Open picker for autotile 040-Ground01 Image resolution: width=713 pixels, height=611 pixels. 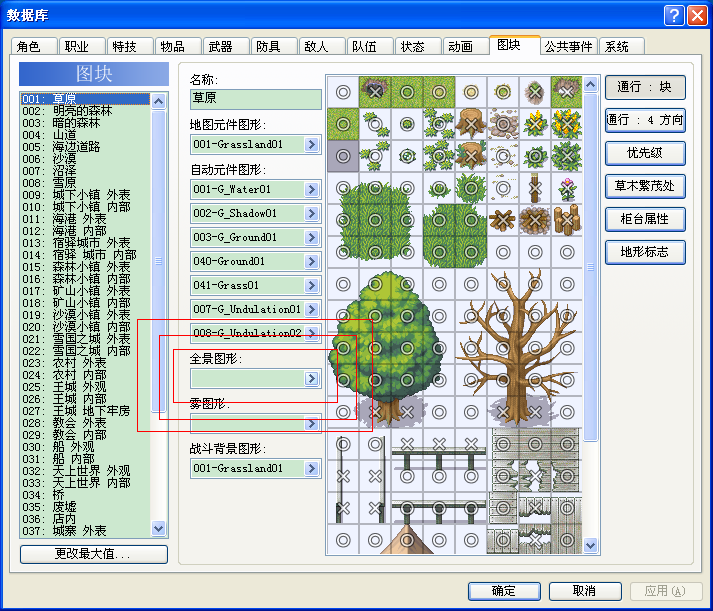(x=312, y=261)
